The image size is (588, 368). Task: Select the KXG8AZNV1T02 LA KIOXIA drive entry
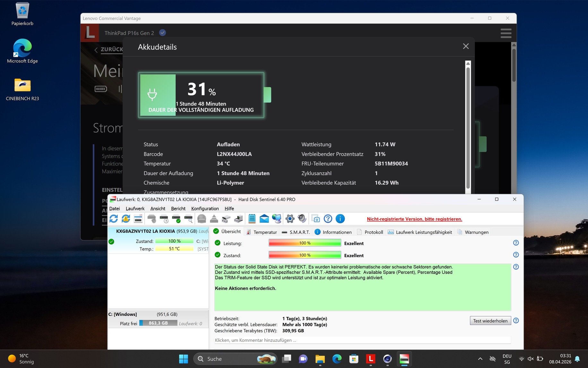pyautogui.click(x=158, y=240)
